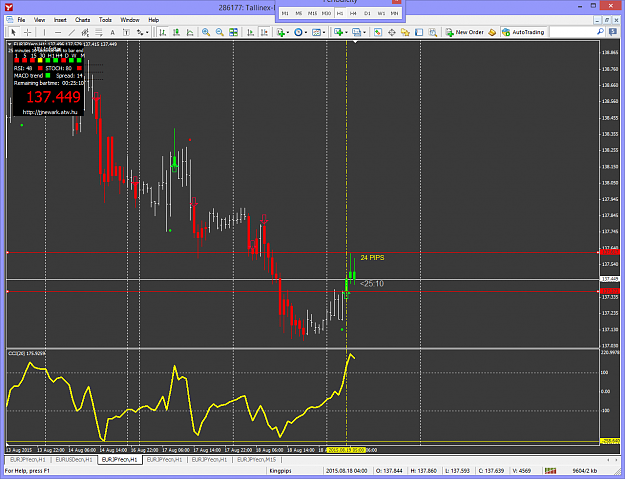Screen dimensions: 625x479
Task: Zoom out of the chart
Action: tap(220, 32)
